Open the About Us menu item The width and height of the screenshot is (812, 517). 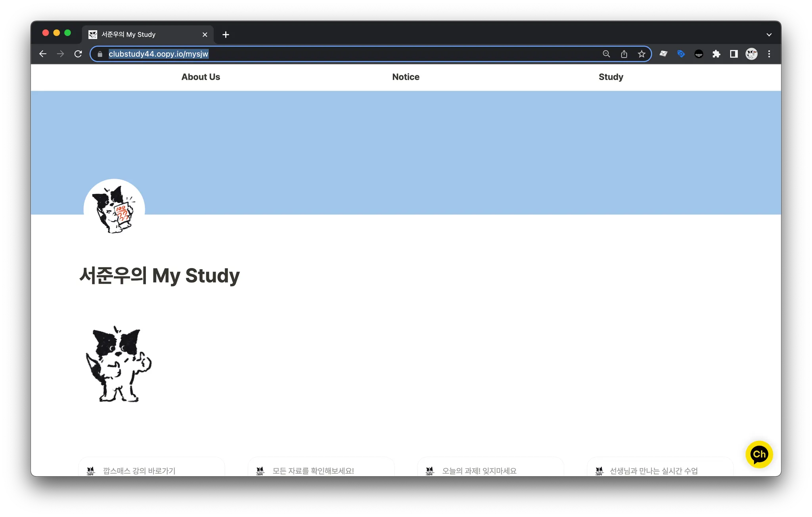201,77
